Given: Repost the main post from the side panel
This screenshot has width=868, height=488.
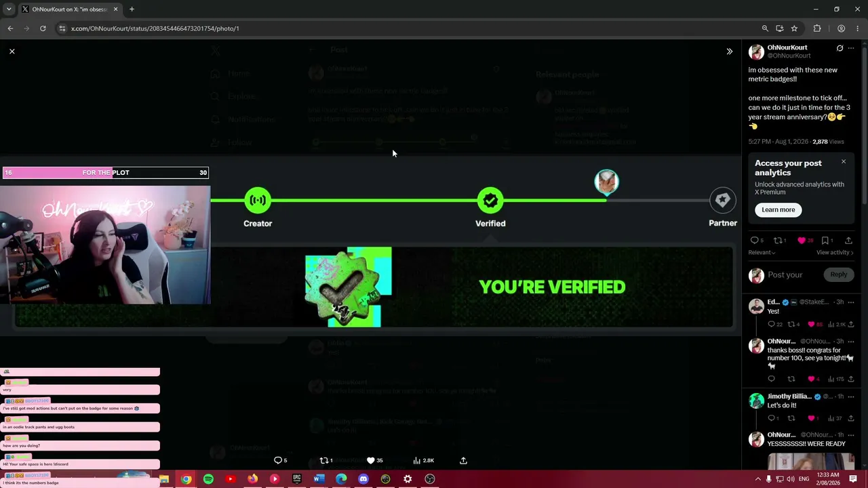Looking at the screenshot, I should click(x=779, y=241).
